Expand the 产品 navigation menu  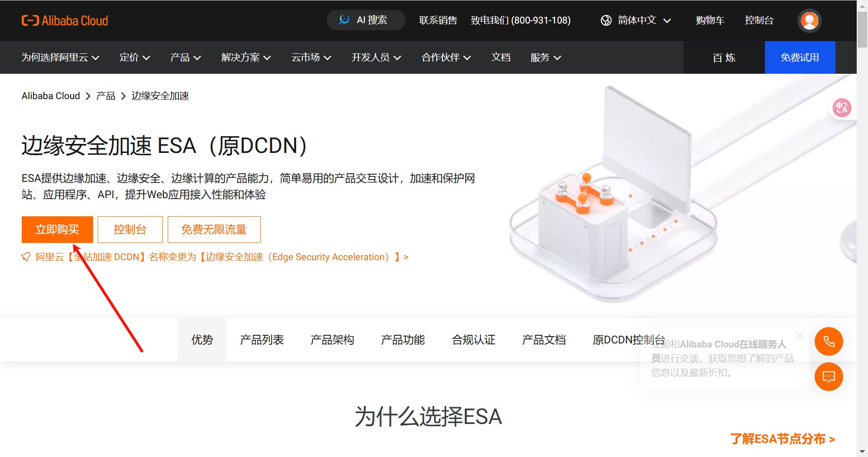tap(185, 57)
